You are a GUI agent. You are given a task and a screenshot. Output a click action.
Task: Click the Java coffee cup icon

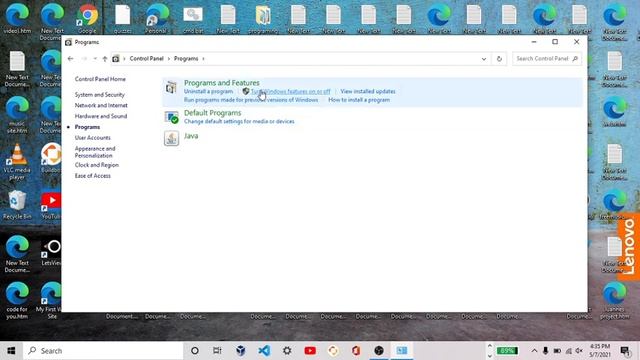(x=171, y=138)
